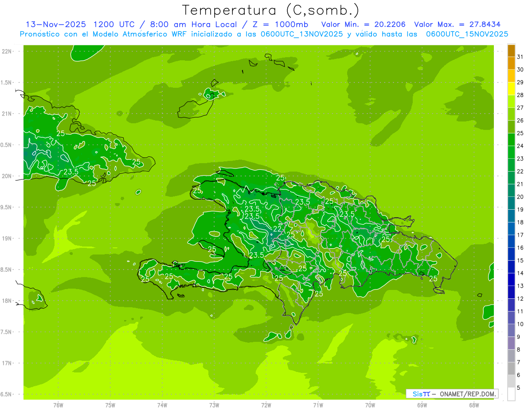532x411 pixels.
Task: Click the "76W" longitude axis label
Action: 58,405
